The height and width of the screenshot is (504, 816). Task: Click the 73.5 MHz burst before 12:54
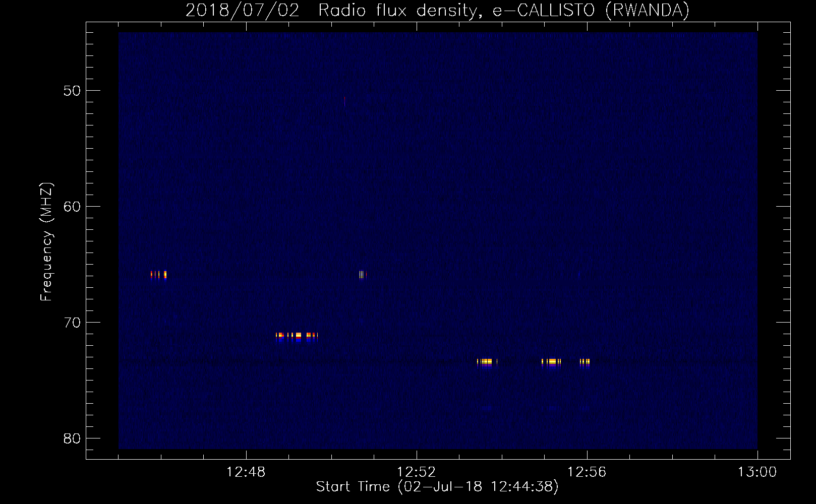487,363
